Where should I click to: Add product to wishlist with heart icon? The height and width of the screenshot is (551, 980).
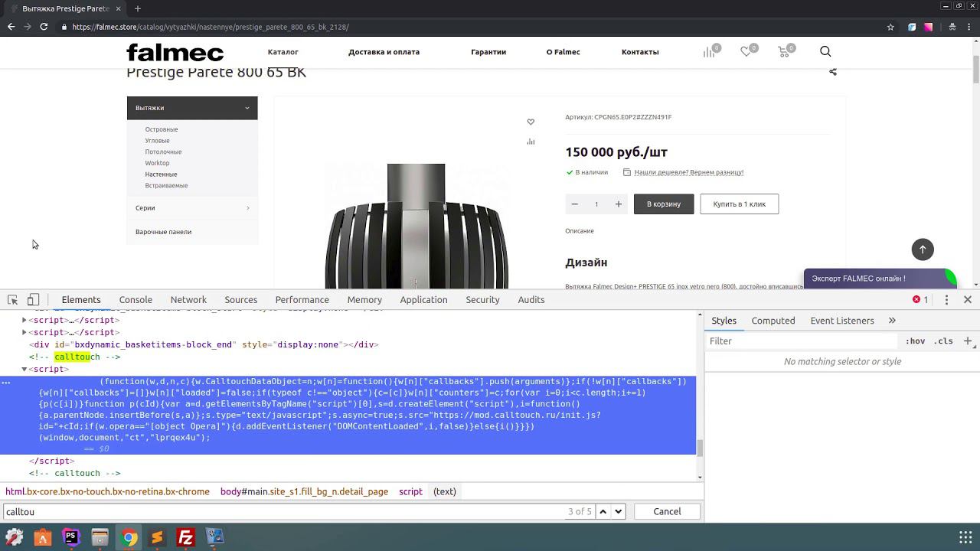(x=531, y=122)
